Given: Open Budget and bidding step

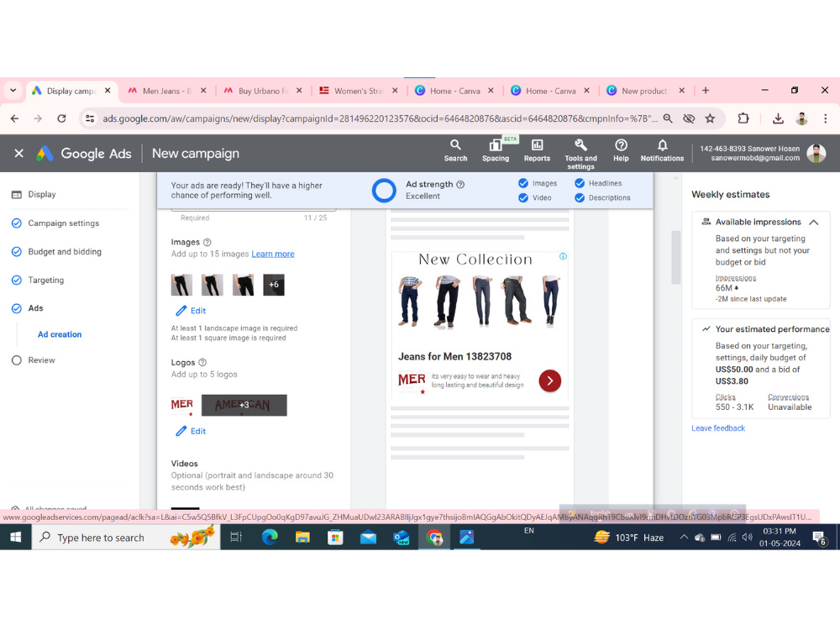Looking at the screenshot, I should point(65,252).
